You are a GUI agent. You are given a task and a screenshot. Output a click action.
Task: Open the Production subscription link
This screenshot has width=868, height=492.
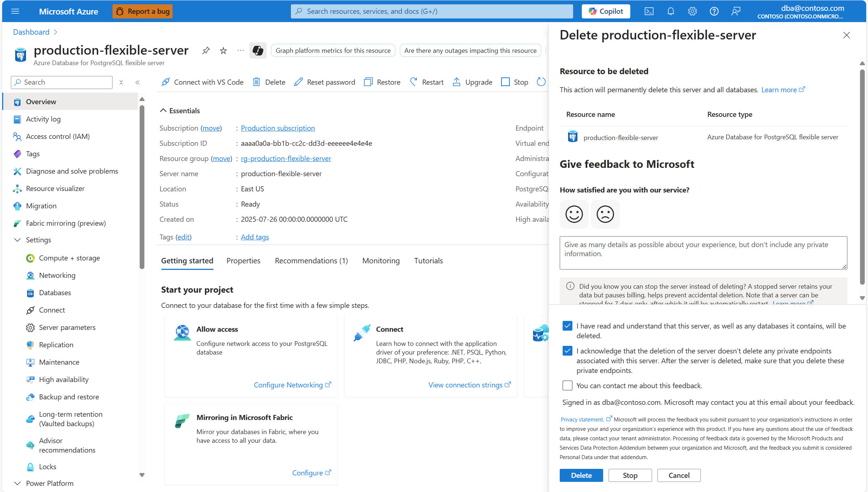pos(278,128)
